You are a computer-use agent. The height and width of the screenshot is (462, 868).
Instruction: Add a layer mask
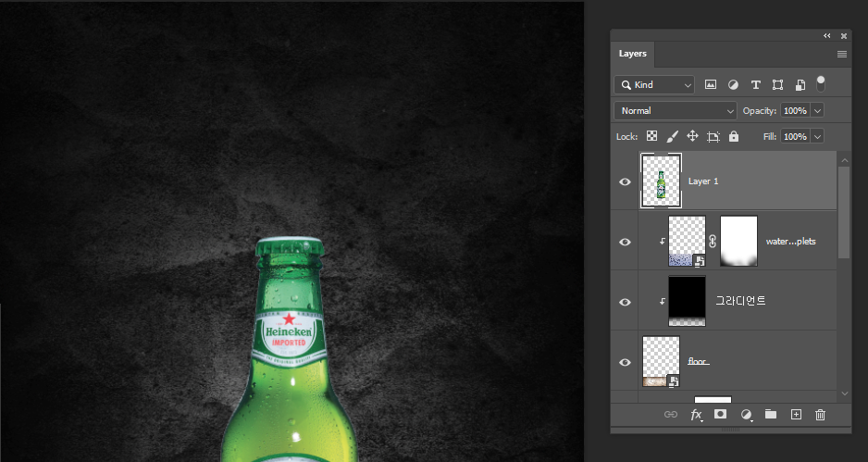(720, 414)
